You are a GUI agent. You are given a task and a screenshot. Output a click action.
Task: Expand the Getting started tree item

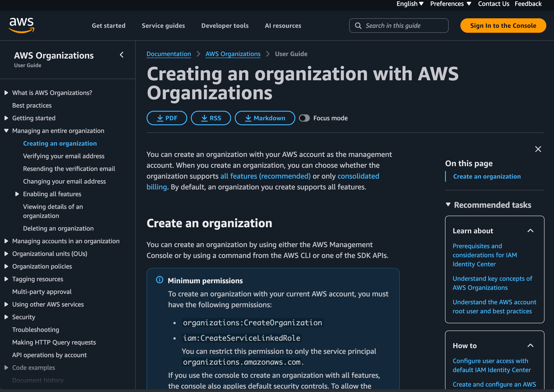[6, 118]
